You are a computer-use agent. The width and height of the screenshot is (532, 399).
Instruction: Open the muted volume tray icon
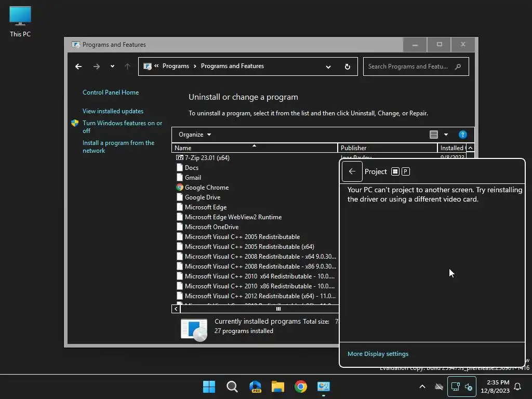point(469,387)
